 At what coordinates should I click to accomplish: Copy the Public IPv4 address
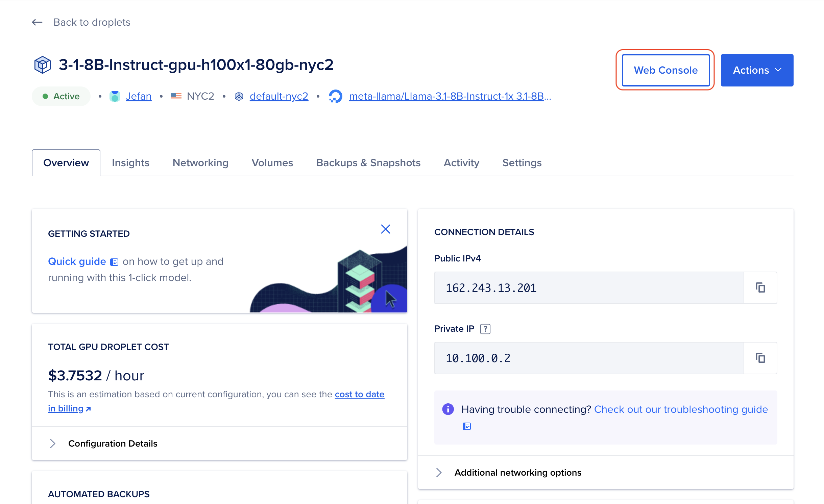point(760,288)
